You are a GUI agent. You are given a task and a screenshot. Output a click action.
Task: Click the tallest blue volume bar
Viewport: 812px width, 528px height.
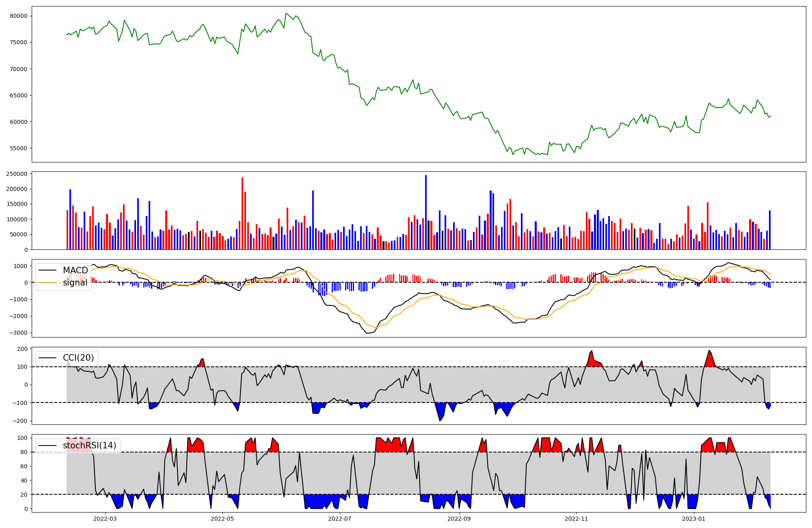tap(426, 212)
